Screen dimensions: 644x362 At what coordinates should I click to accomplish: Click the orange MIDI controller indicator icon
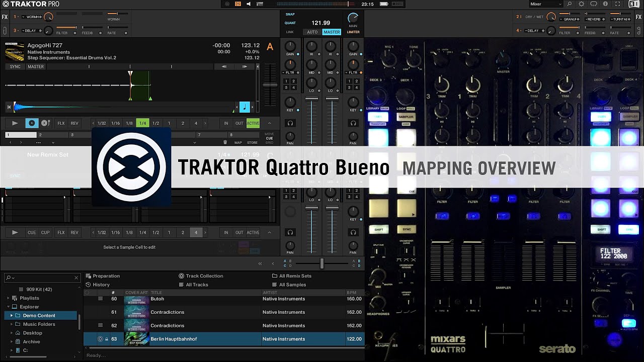click(x=238, y=4)
